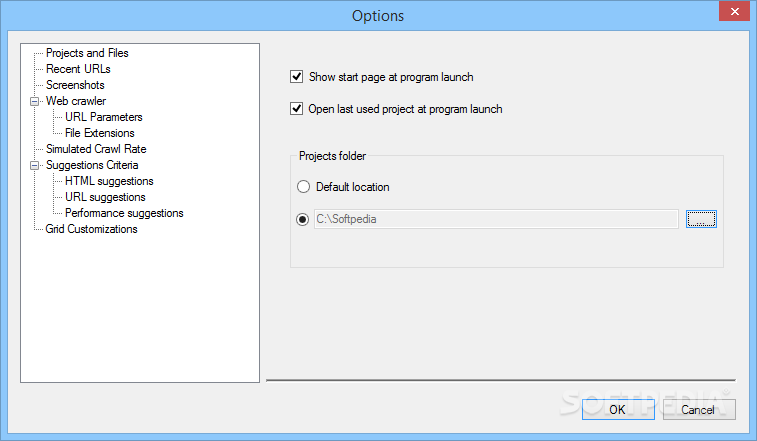Cancel the Options dialog

(699, 410)
